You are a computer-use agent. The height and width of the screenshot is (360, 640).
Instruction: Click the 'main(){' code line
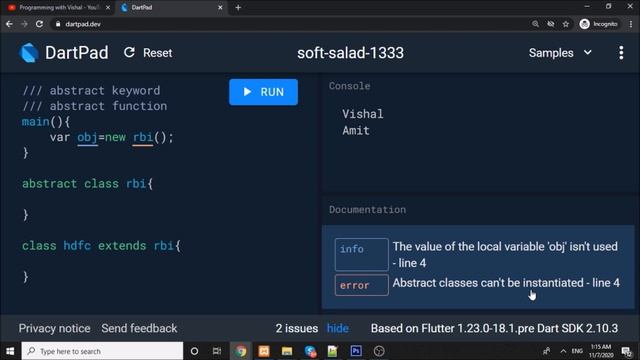(46, 121)
